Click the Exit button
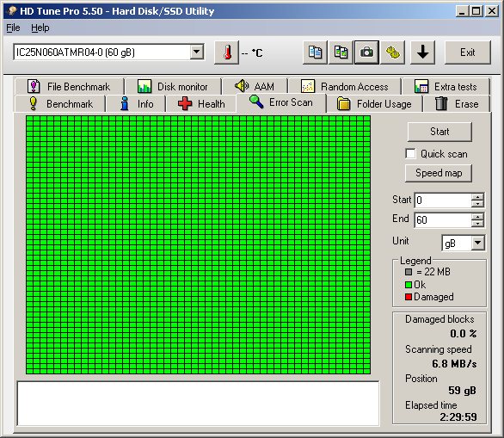Screen dimensions: 504x438 467,52
